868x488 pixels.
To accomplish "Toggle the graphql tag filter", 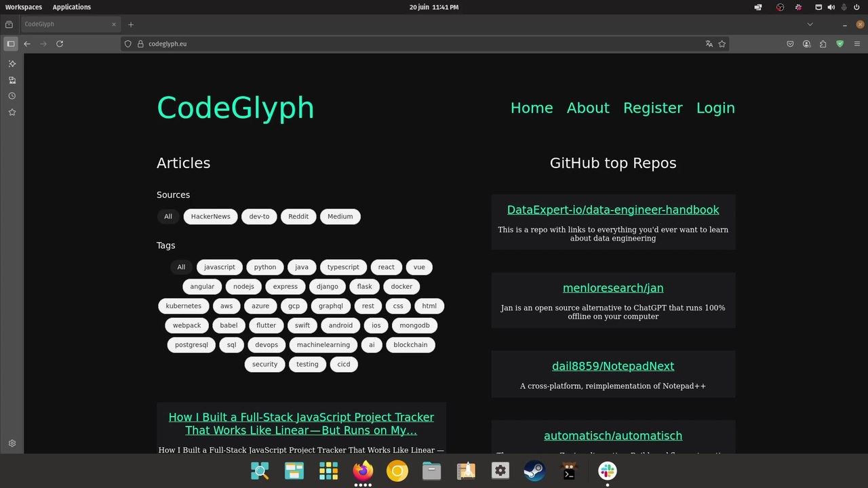I will [x=330, y=306].
